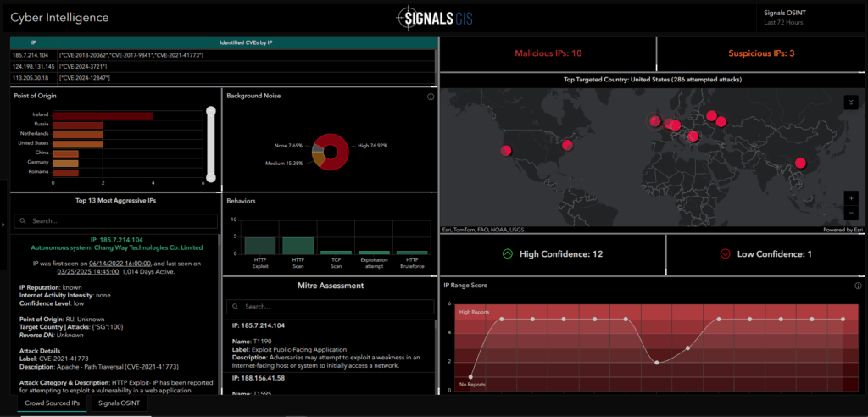Click the High Confidence green chevron icon
This screenshot has height=417, width=868.
pos(508,253)
